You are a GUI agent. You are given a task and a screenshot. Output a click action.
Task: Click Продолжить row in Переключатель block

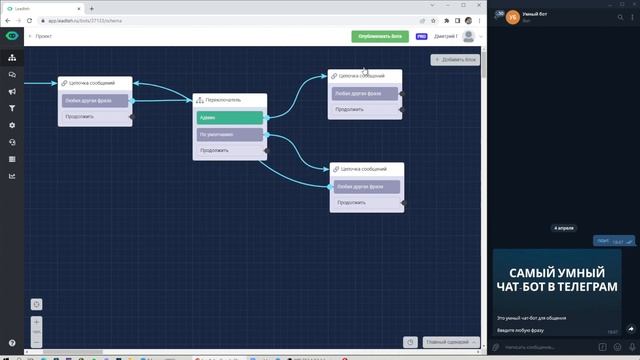230,150
